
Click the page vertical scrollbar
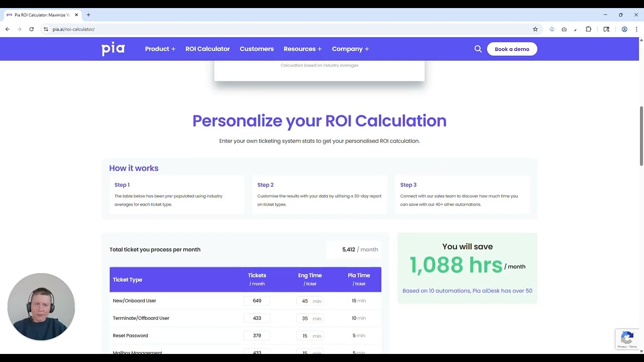(x=641, y=136)
